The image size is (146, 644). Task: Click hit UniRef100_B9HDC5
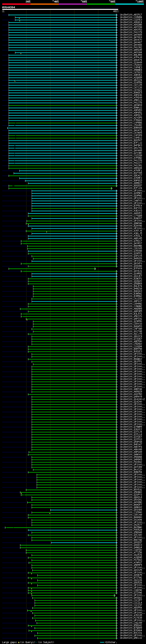coord(131,93)
